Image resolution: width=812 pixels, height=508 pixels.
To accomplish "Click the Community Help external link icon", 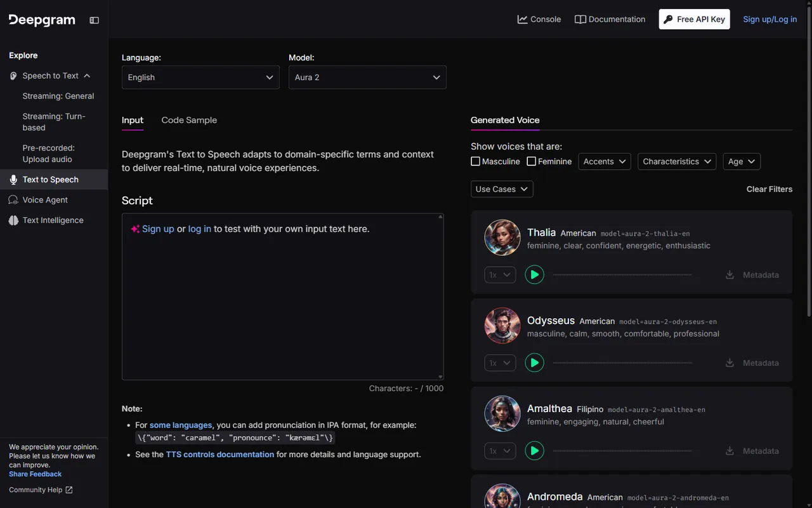I will tap(69, 490).
